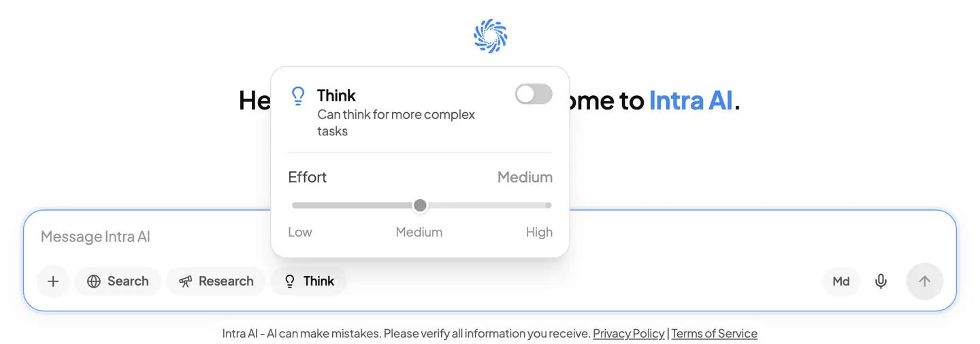Focus the Message Intra AI input field

[490, 237]
